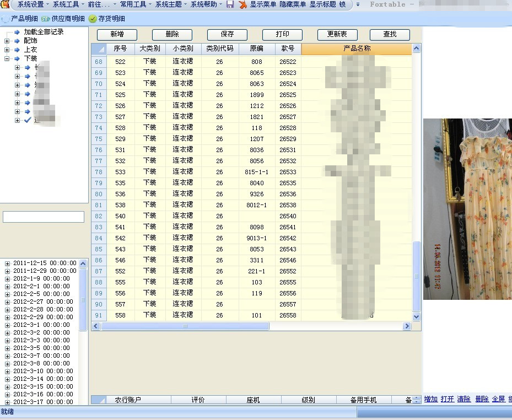Click the Foxtable app logo icon

pos(5,4)
